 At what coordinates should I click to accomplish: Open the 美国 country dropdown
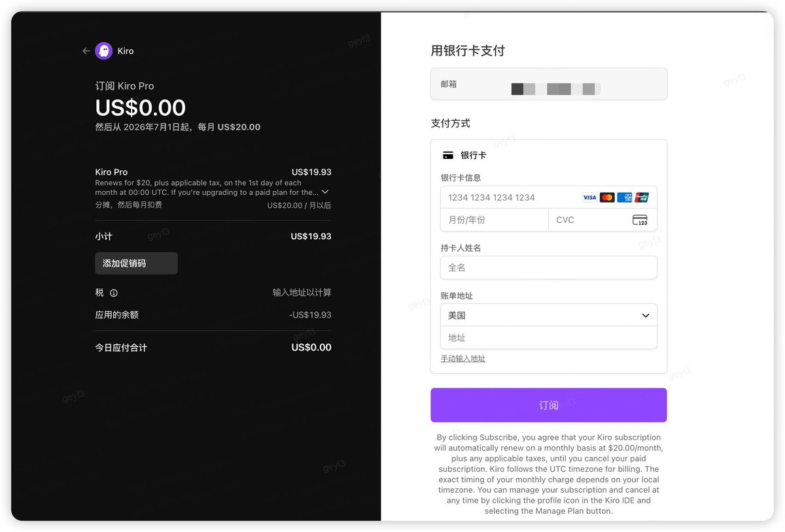[549, 315]
